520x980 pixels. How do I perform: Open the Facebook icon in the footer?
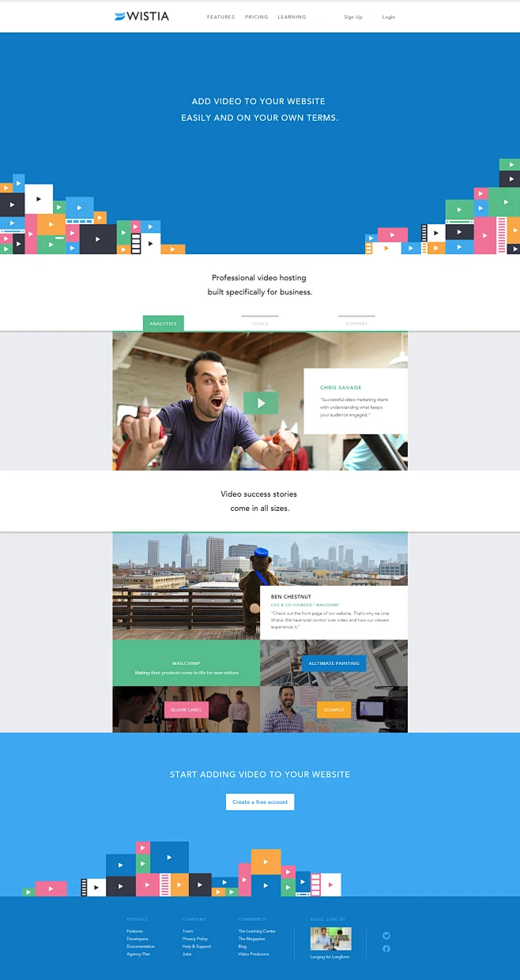(x=386, y=948)
